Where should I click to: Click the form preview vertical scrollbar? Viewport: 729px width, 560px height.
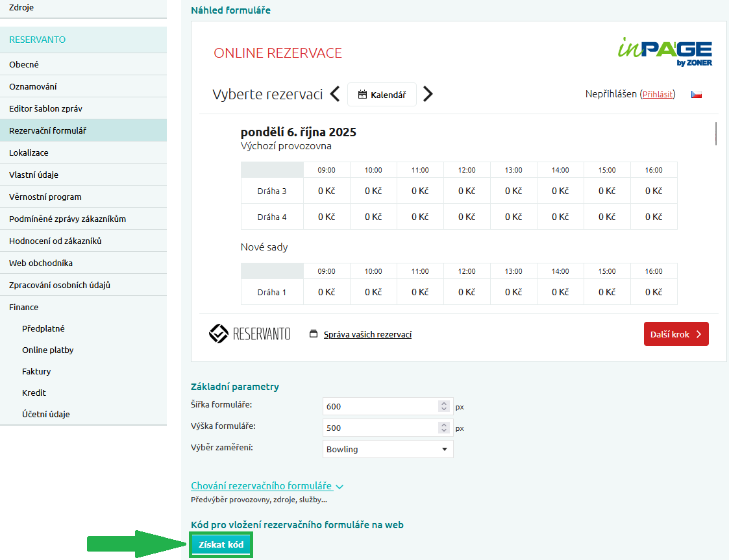pos(716,134)
